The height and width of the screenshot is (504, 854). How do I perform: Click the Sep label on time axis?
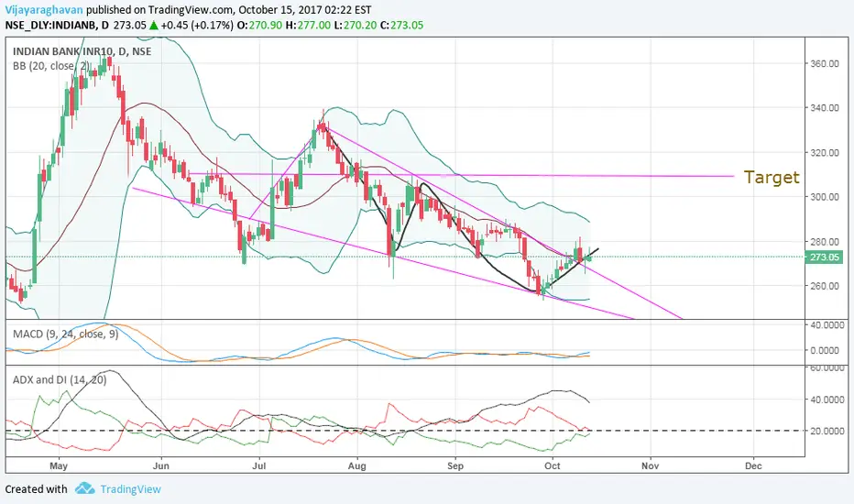[x=454, y=466]
